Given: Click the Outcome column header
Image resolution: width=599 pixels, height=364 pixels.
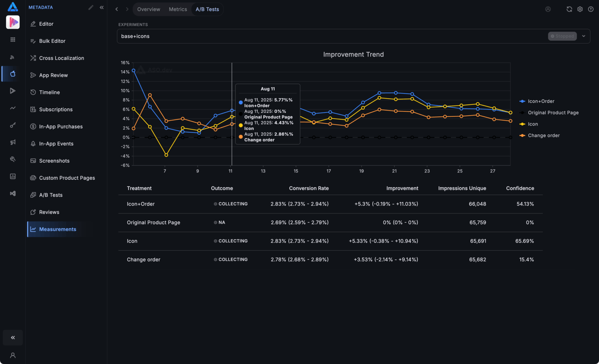Looking at the screenshot, I should (222, 188).
